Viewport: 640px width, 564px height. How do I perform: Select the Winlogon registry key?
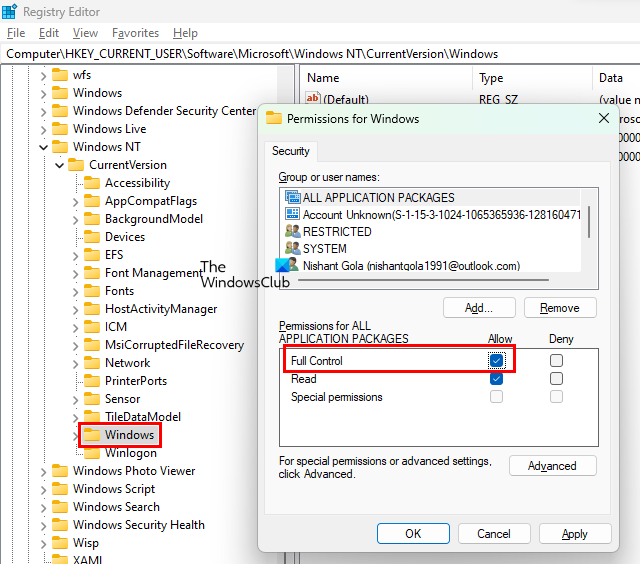(x=131, y=453)
